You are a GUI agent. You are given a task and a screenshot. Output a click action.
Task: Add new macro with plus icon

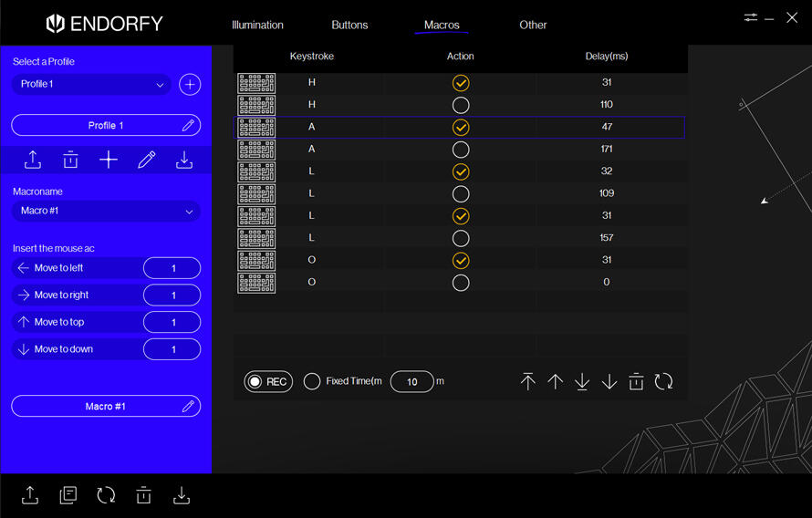click(109, 160)
